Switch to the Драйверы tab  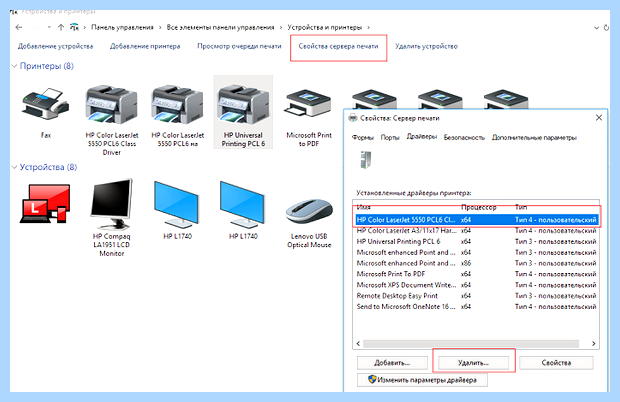pos(422,137)
